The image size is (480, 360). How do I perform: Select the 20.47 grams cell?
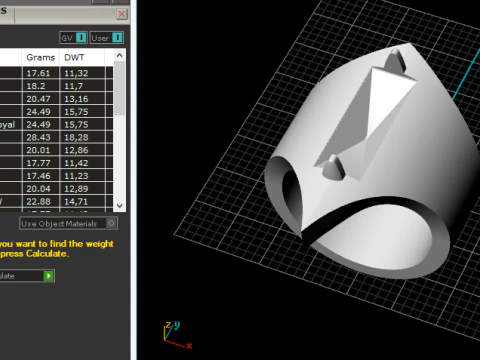[41, 99]
